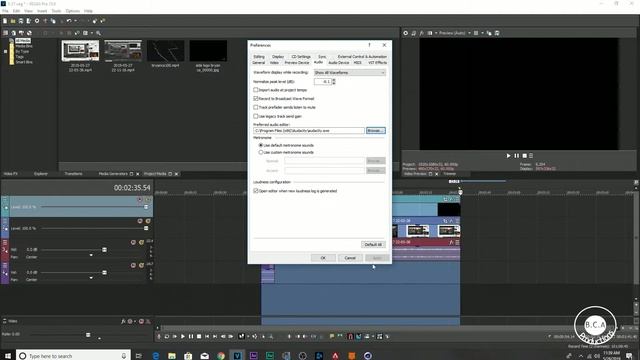Screen dimensions: 640x360
Task: Cancel the Preferences dialog
Action: coord(350,258)
